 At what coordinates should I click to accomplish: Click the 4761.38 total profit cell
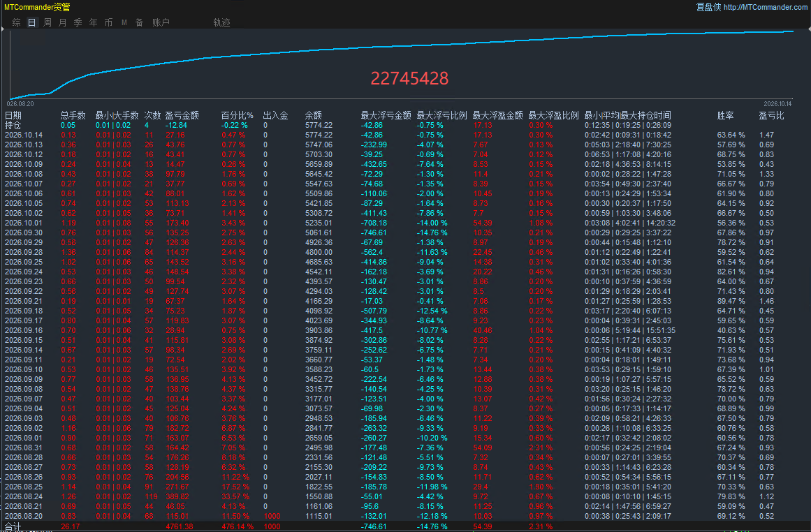tap(180, 526)
